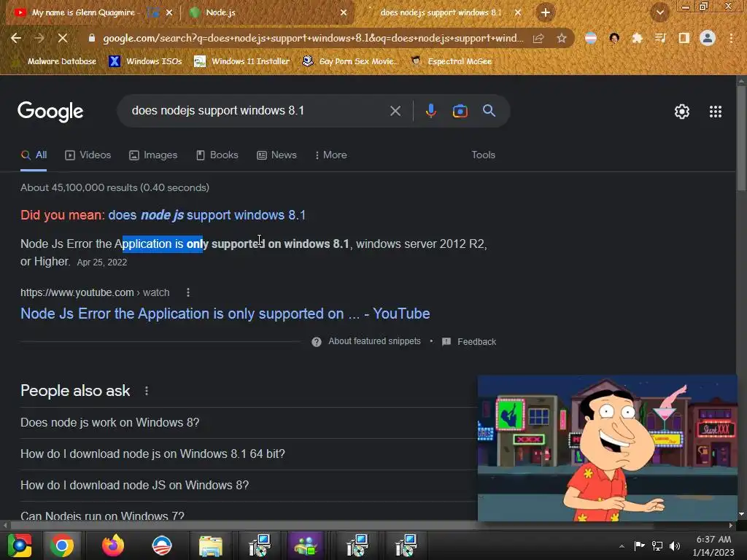This screenshot has width=747, height=560.
Task: Open the Windows 11 Installer bookmark
Action: click(x=242, y=61)
